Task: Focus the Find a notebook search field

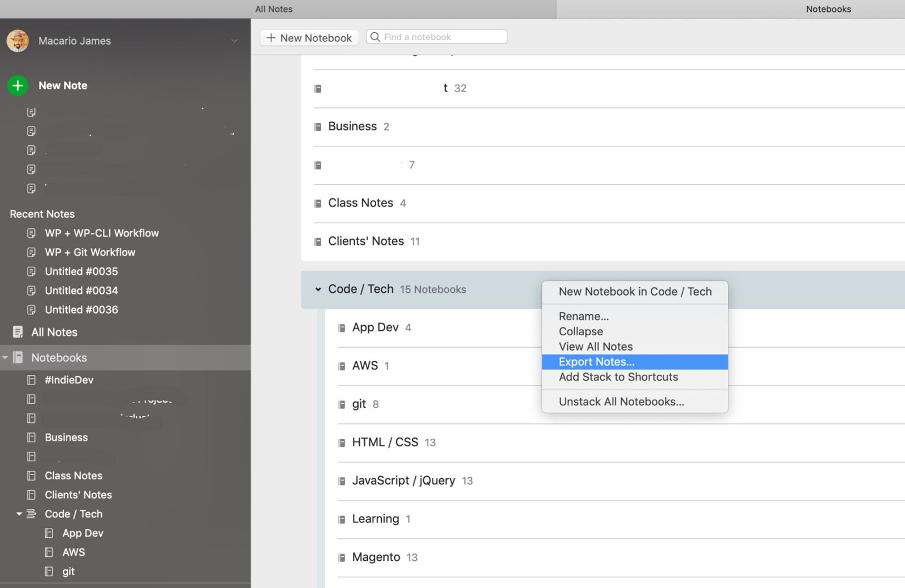Action: (x=437, y=37)
